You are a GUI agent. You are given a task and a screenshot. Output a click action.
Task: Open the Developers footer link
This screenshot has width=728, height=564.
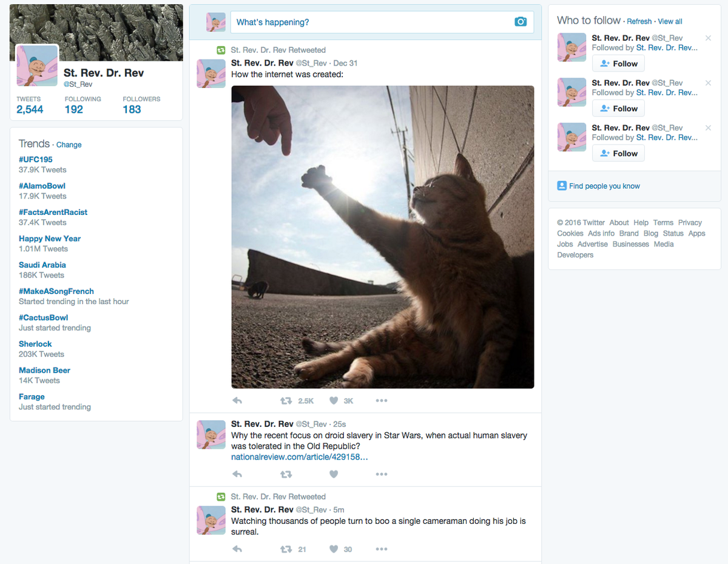pyautogui.click(x=575, y=256)
